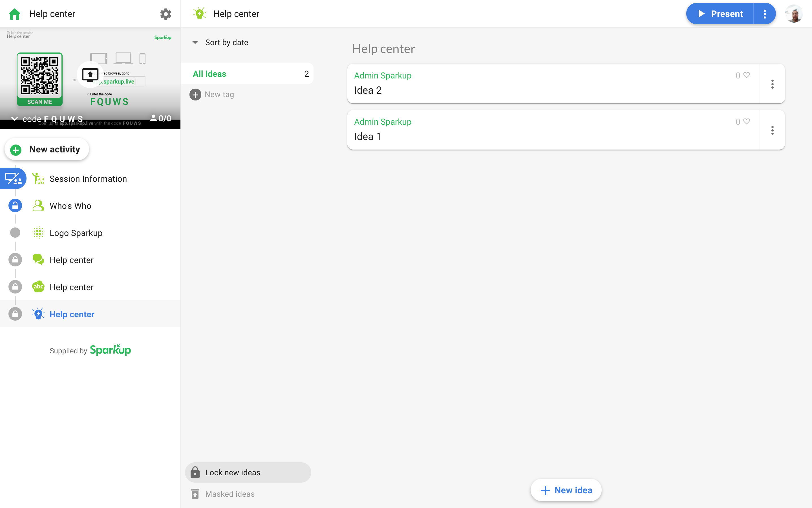The image size is (812, 508).
Task: Like Idea 1 with heart icon
Action: (x=747, y=121)
